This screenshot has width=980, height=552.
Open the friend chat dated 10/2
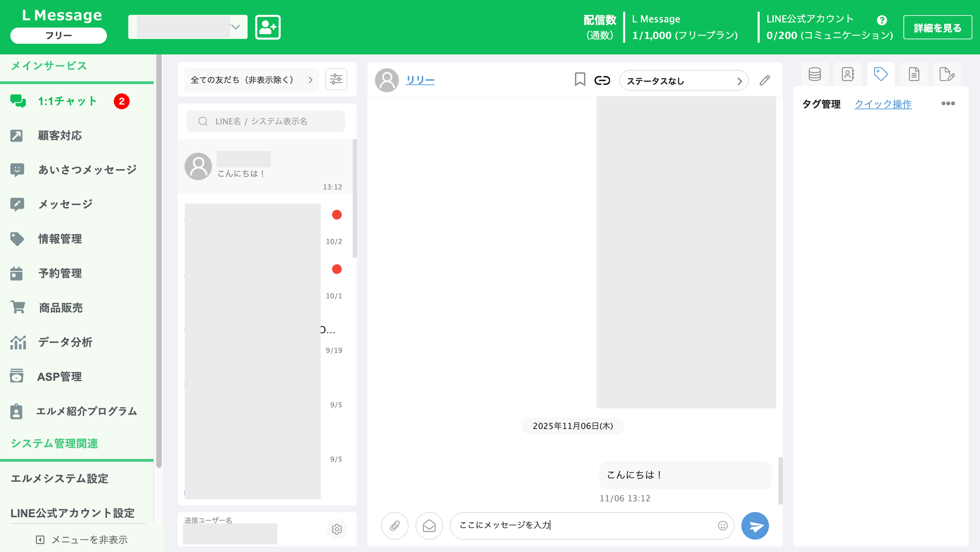tap(265, 221)
